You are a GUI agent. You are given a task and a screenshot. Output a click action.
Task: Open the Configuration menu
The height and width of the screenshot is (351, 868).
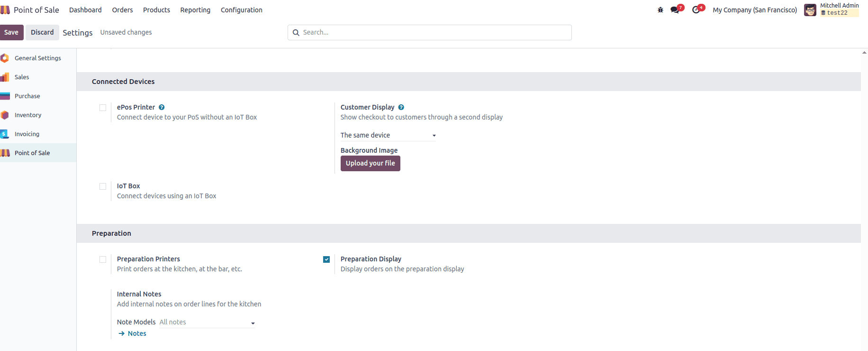click(241, 10)
